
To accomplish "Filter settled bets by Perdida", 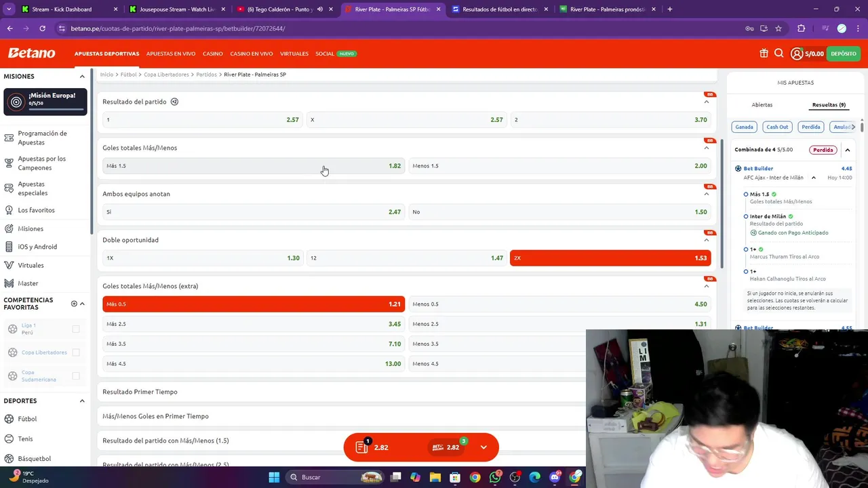I will (810, 127).
